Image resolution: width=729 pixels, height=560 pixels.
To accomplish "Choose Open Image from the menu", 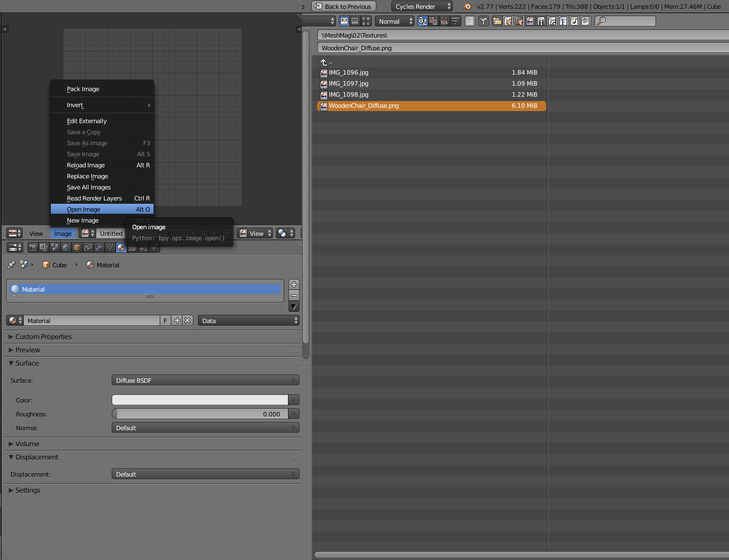I will coord(83,209).
